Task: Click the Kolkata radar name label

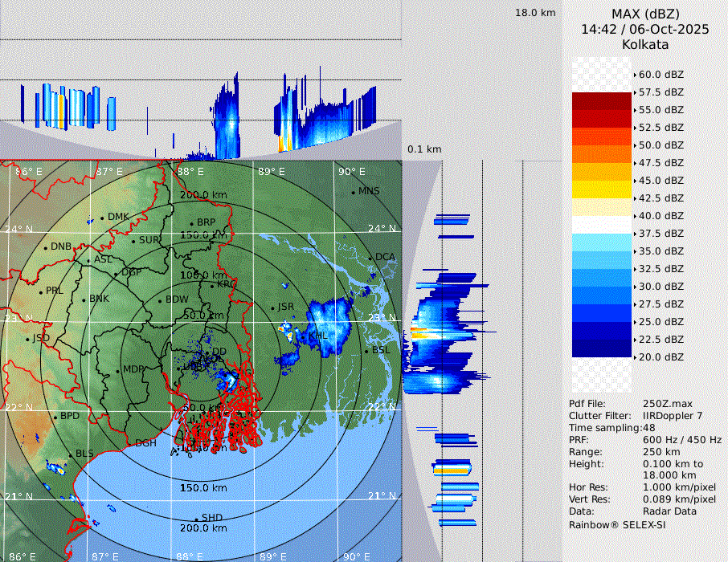Action: pos(645,44)
